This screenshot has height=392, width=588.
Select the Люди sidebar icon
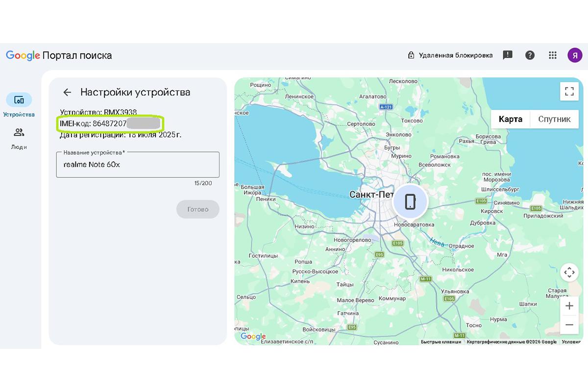pos(19,132)
